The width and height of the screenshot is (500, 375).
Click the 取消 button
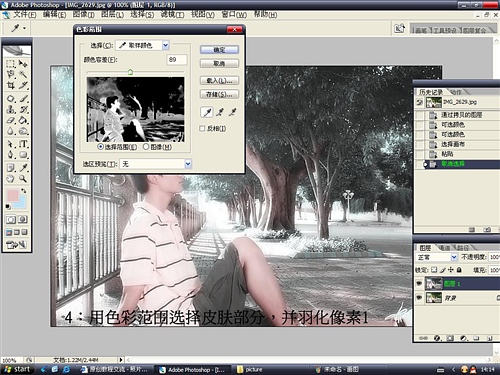(219, 63)
